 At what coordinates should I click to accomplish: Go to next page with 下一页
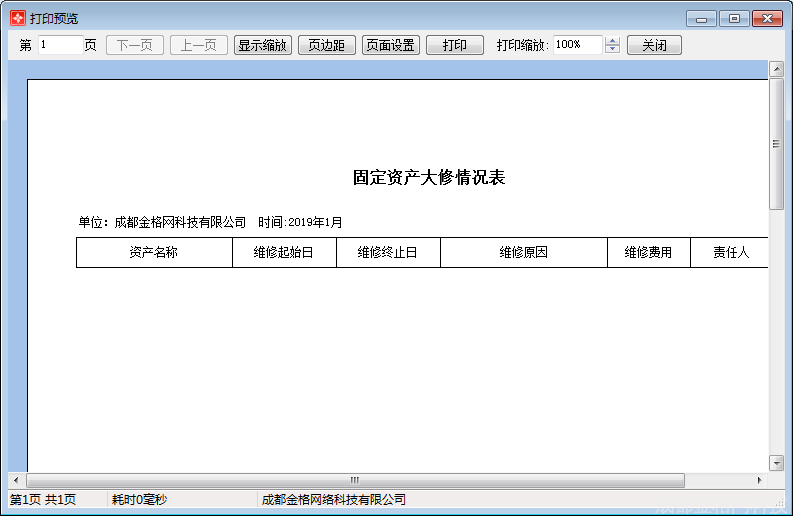tap(135, 45)
